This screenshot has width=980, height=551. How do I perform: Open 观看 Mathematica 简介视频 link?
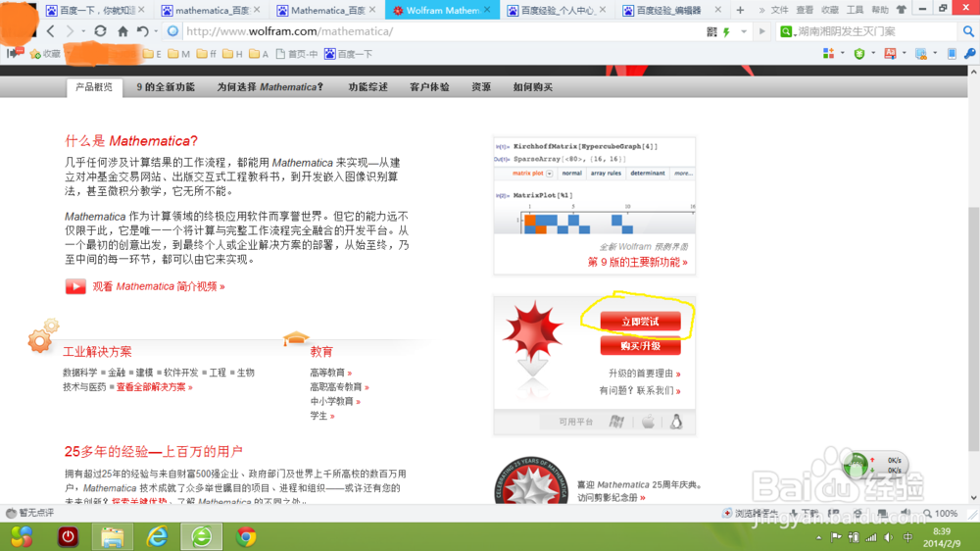tap(159, 286)
